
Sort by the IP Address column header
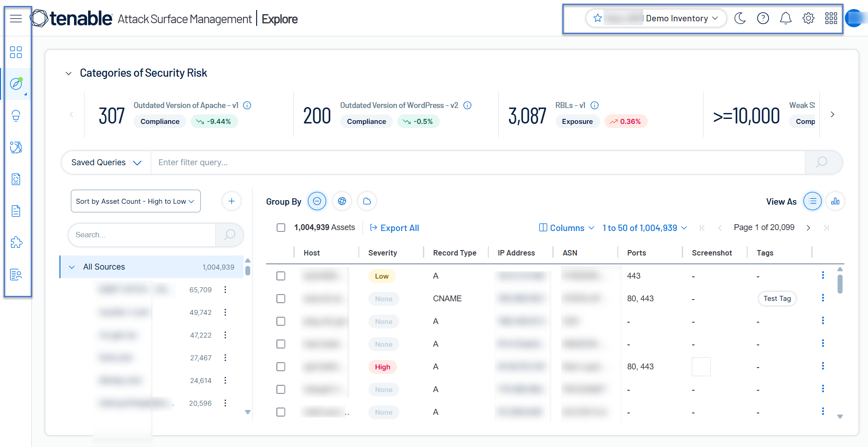pos(516,253)
